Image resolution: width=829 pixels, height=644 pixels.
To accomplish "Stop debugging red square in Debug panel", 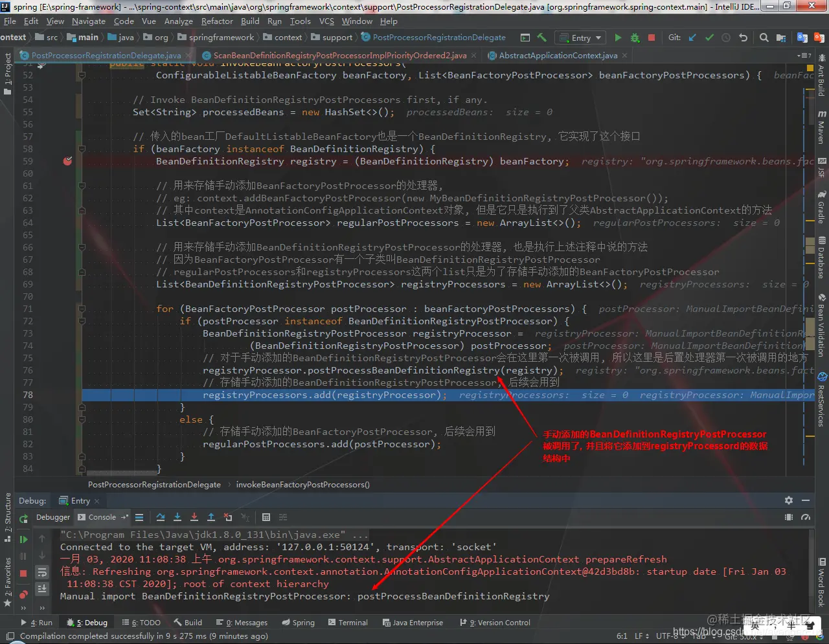I will pyautogui.click(x=23, y=573).
